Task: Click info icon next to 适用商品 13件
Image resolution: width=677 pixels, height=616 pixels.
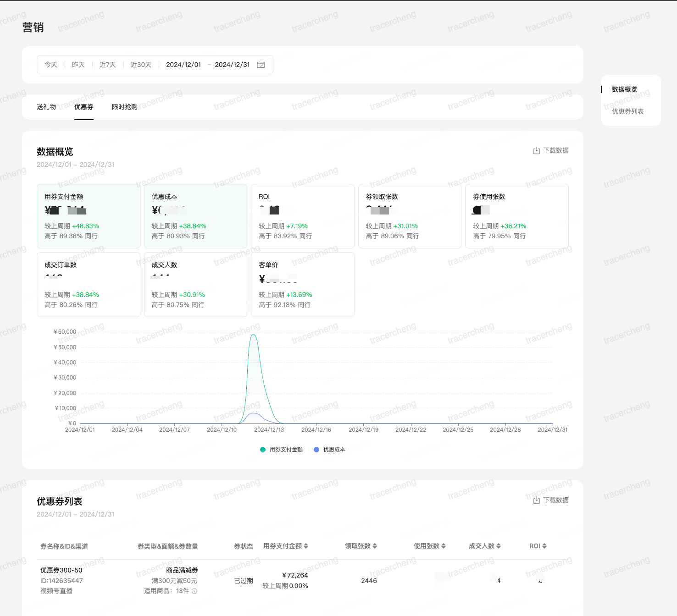Action: (x=194, y=591)
